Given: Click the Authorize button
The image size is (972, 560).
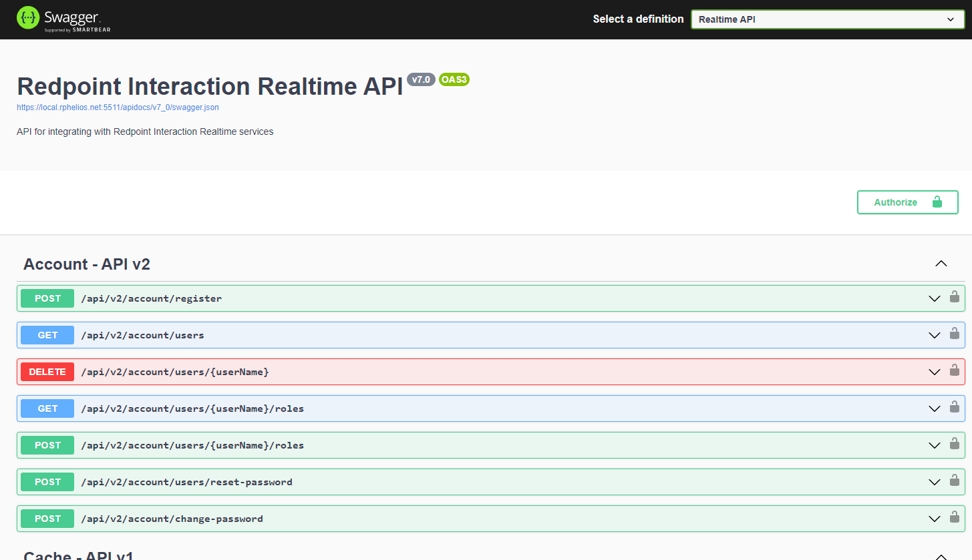Looking at the screenshot, I should [x=907, y=202].
